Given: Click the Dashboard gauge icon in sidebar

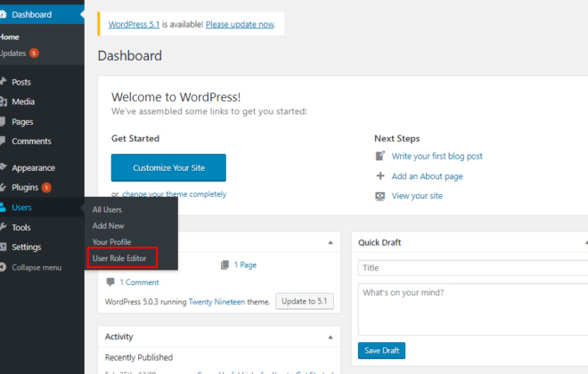Looking at the screenshot, I should [3, 14].
